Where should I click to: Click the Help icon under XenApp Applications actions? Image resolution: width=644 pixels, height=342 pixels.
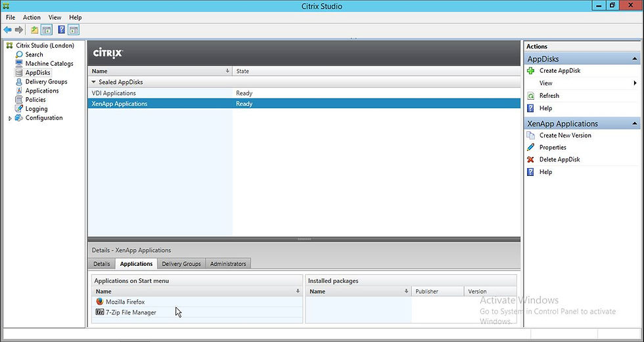click(x=531, y=172)
